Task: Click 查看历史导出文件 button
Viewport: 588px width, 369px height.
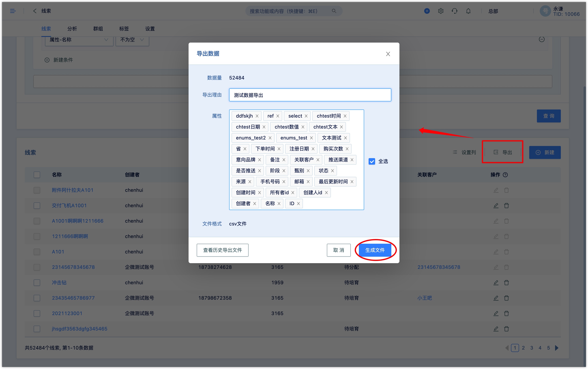Action: click(222, 250)
